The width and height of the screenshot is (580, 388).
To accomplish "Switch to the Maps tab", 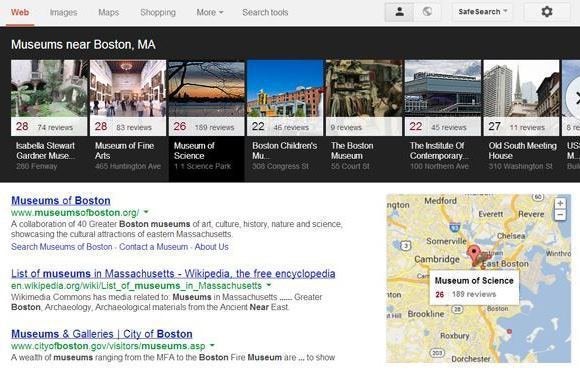I will click(x=109, y=12).
